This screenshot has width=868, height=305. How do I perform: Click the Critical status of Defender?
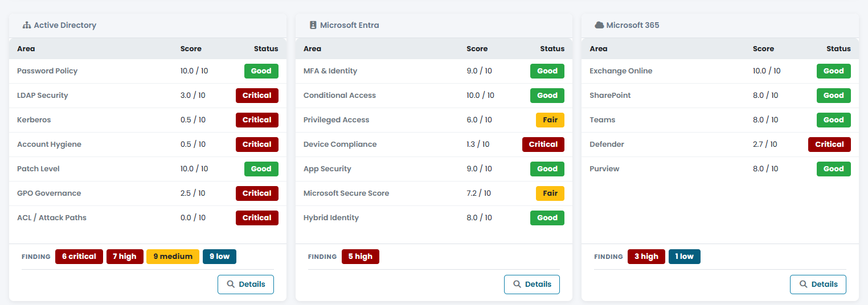click(829, 145)
